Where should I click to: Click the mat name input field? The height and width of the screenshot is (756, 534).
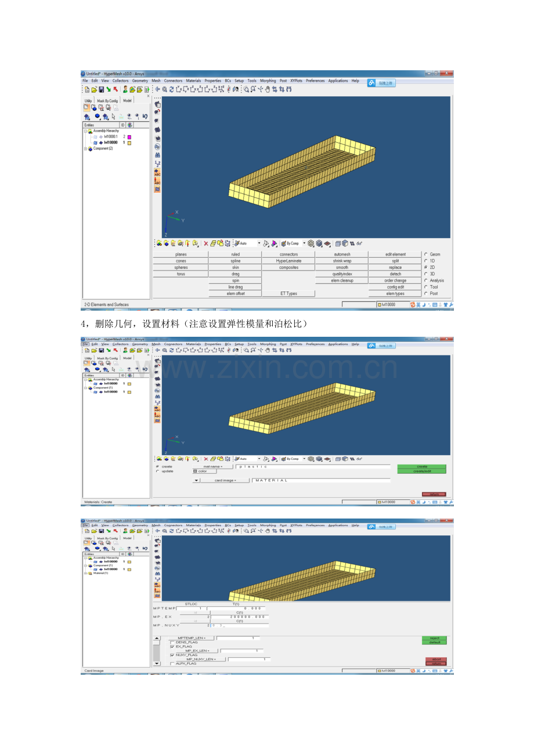click(313, 466)
